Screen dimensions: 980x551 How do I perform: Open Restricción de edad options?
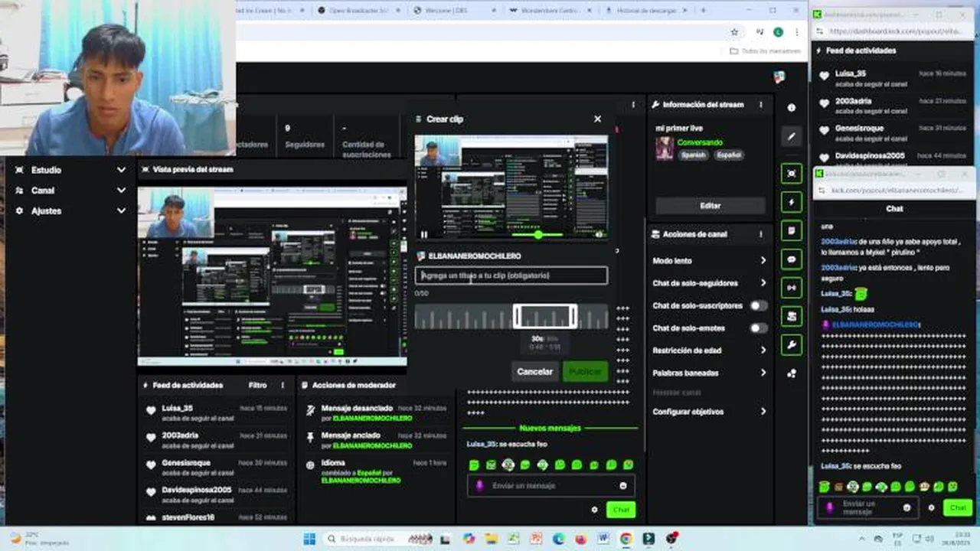coord(709,350)
